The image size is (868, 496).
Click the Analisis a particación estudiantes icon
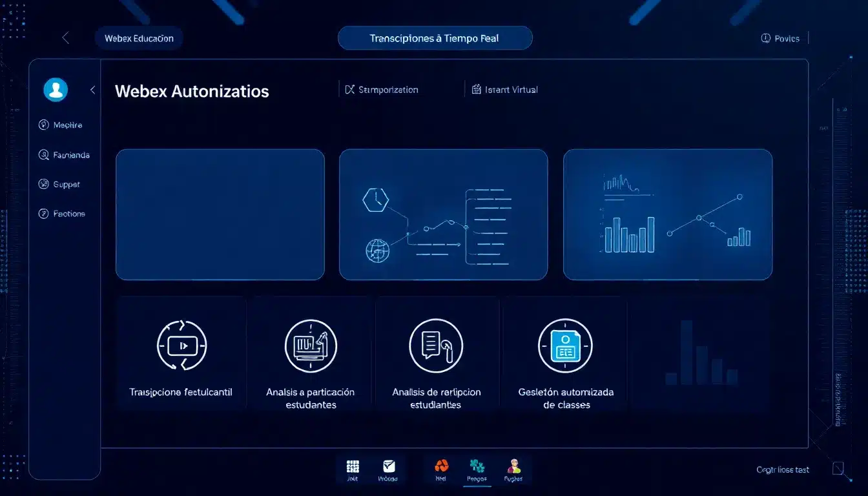coord(311,346)
